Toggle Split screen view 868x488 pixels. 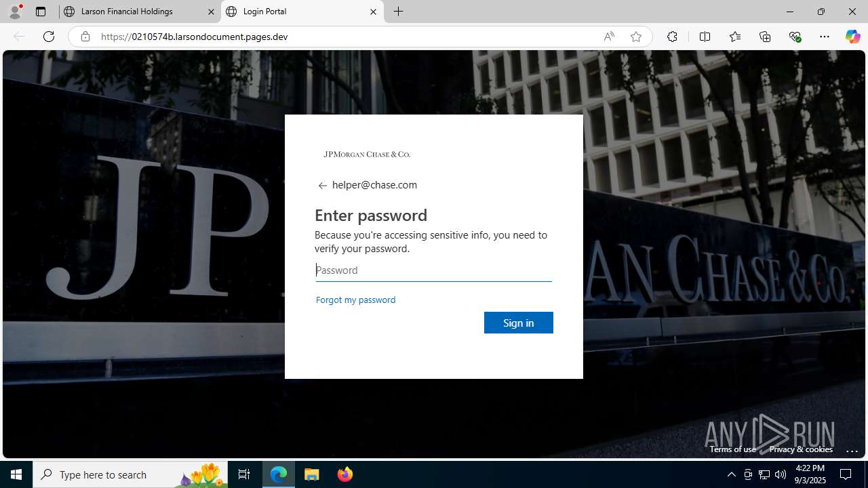tap(705, 37)
